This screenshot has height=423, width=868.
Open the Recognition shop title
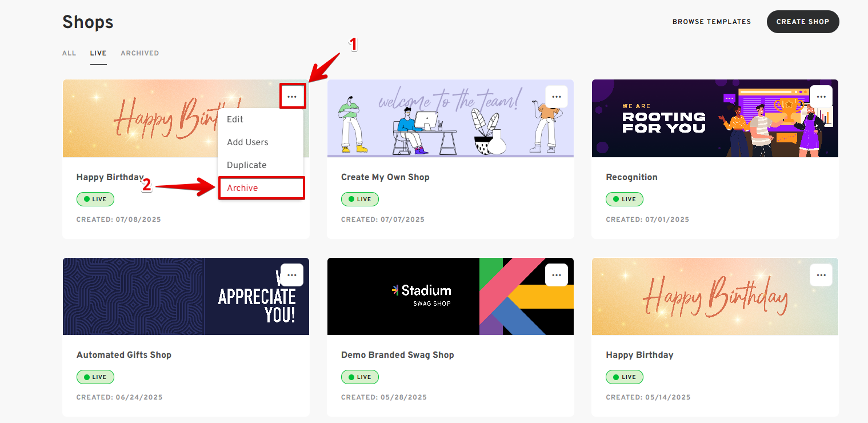point(631,177)
